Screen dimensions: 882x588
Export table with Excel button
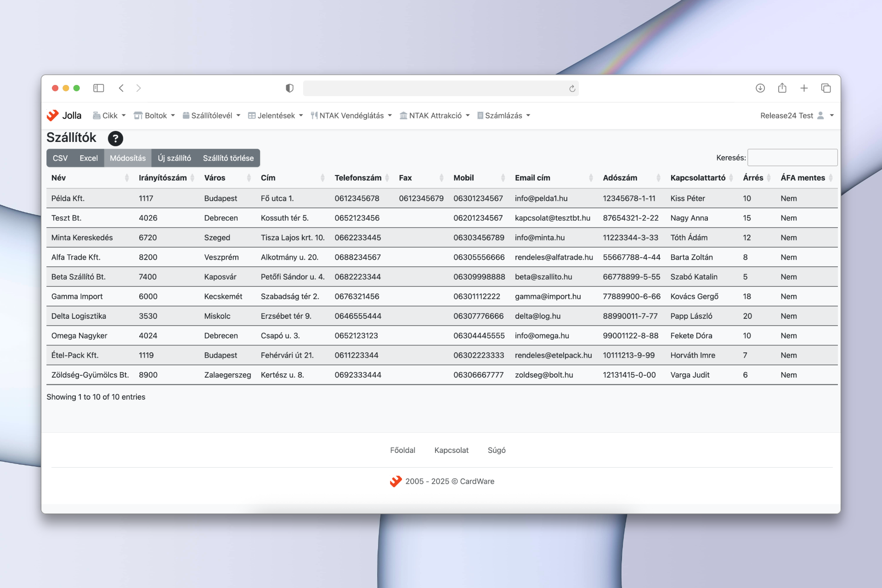pyautogui.click(x=89, y=158)
